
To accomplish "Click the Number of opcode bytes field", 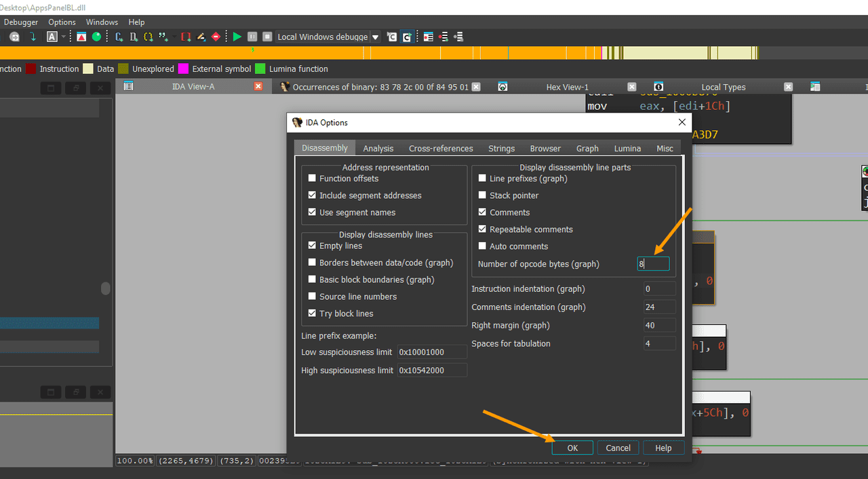I will [653, 264].
